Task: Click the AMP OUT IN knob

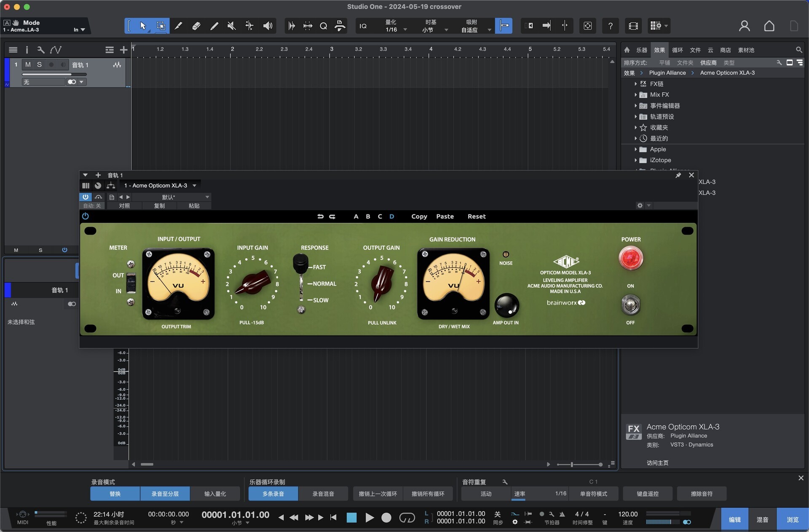Action: coord(506,305)
